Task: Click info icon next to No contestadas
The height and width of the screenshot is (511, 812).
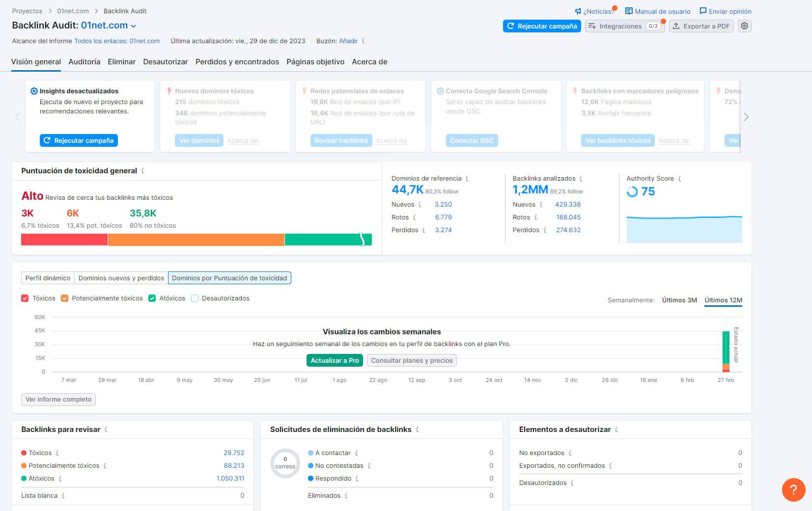Action: 369,466
